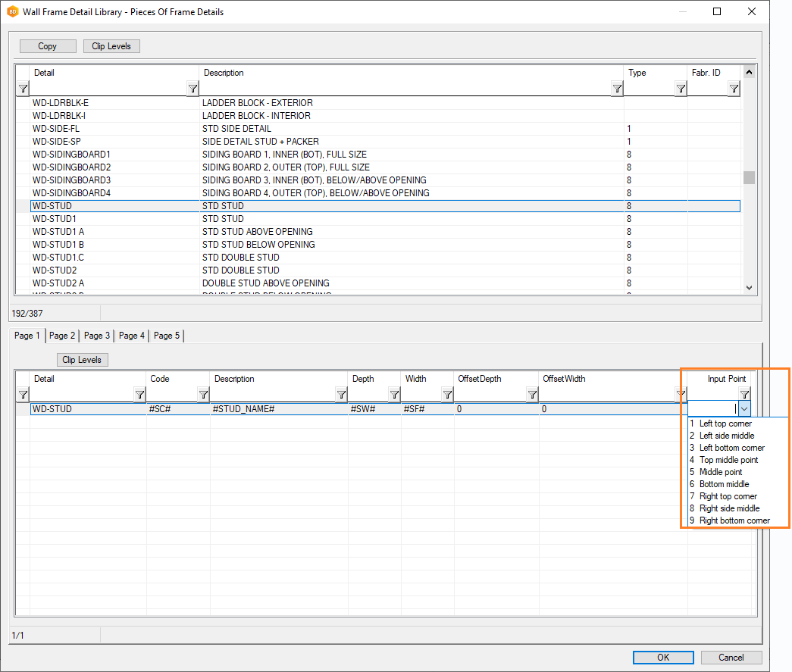
Task: Pick '9 Right bottom corner' option
Action: 734,520
